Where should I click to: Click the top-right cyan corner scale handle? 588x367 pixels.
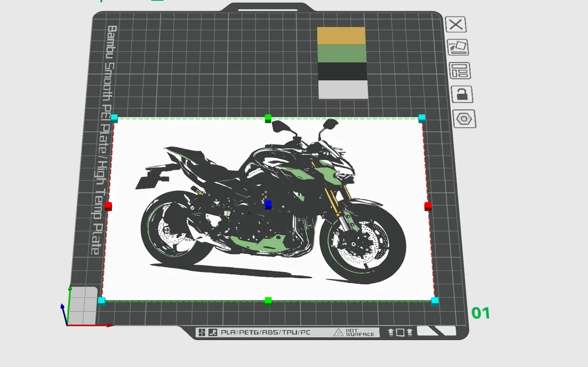pos(422,118)
